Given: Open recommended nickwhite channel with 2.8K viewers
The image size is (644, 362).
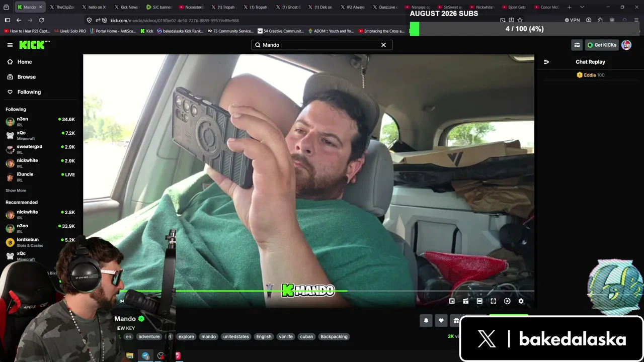Looking at the screenshot, I should coord(40,215).
